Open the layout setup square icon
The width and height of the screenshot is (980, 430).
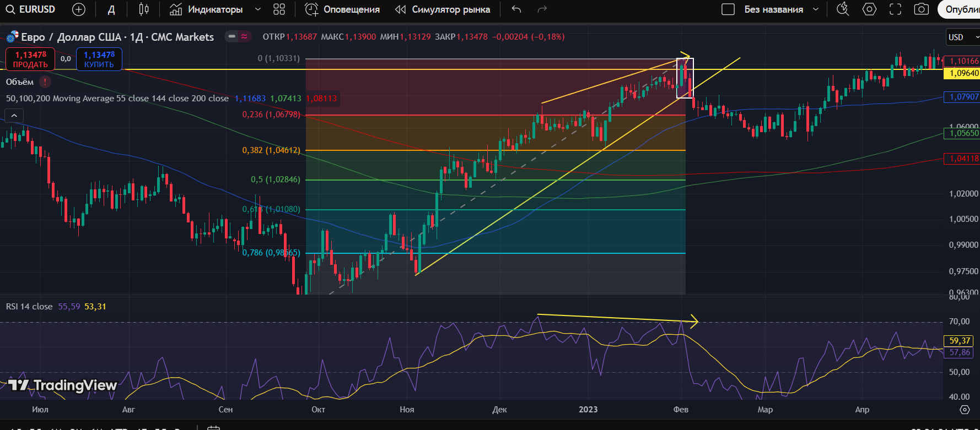pyautogui.click(x=728, y=9)
